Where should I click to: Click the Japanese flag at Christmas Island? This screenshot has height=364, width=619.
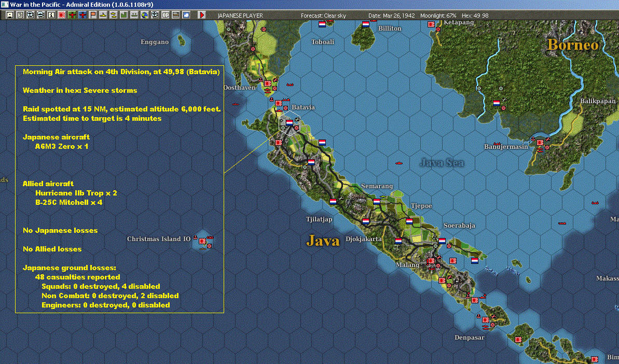pyautogui.click(x=202, y=241)
